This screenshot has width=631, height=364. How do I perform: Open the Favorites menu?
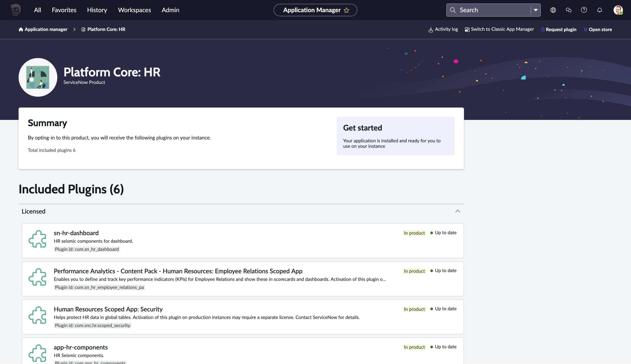[64, 10]
